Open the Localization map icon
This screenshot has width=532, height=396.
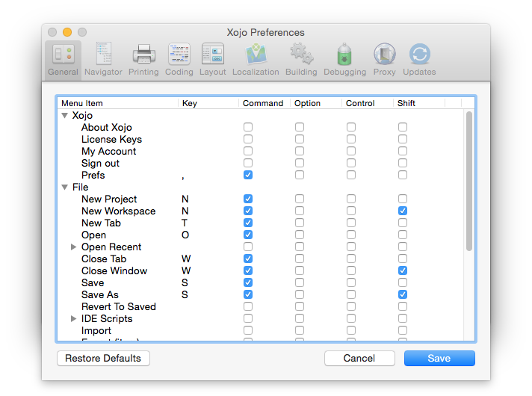click(256, 54)
